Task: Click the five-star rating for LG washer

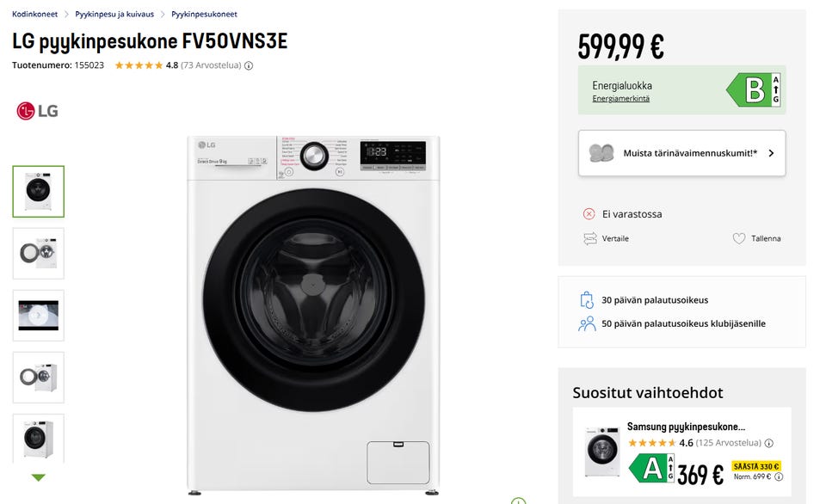Action: [139, 65]
